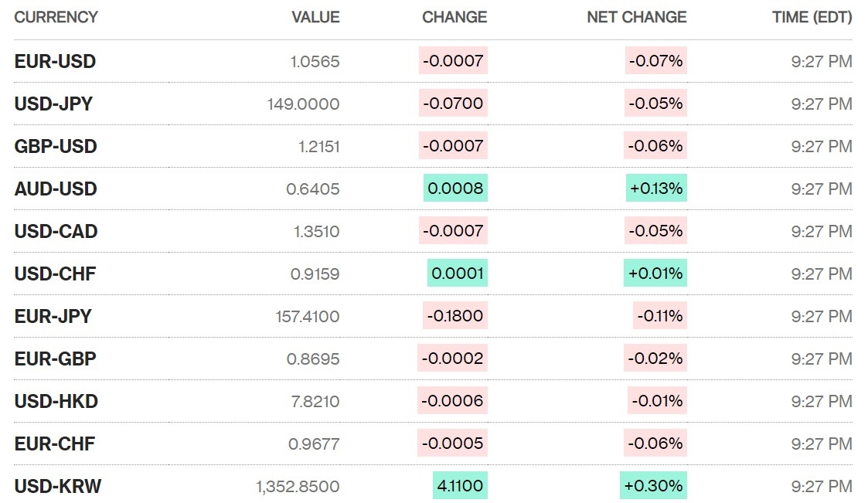Click the USD-CAD pair name

coord(56,232)
